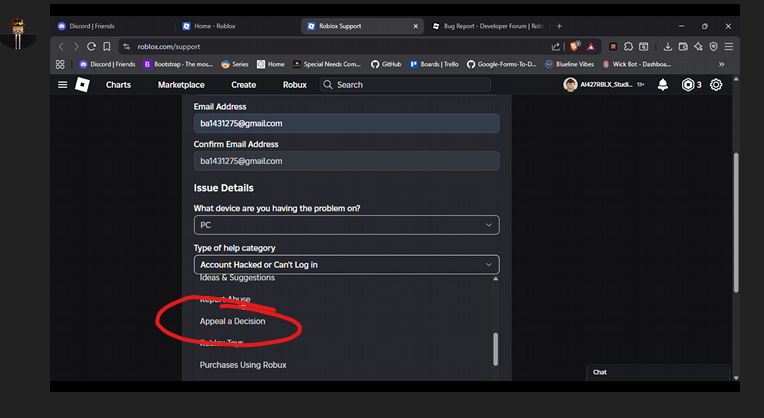The height and width of the screenshot is (418, 764).
Task: Open Robux in the Roblox navigation
Action: (x=295, y=85)
